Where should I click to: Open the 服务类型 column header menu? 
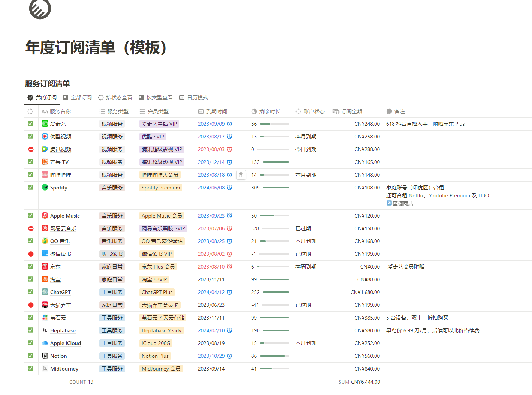click(116, 111)
